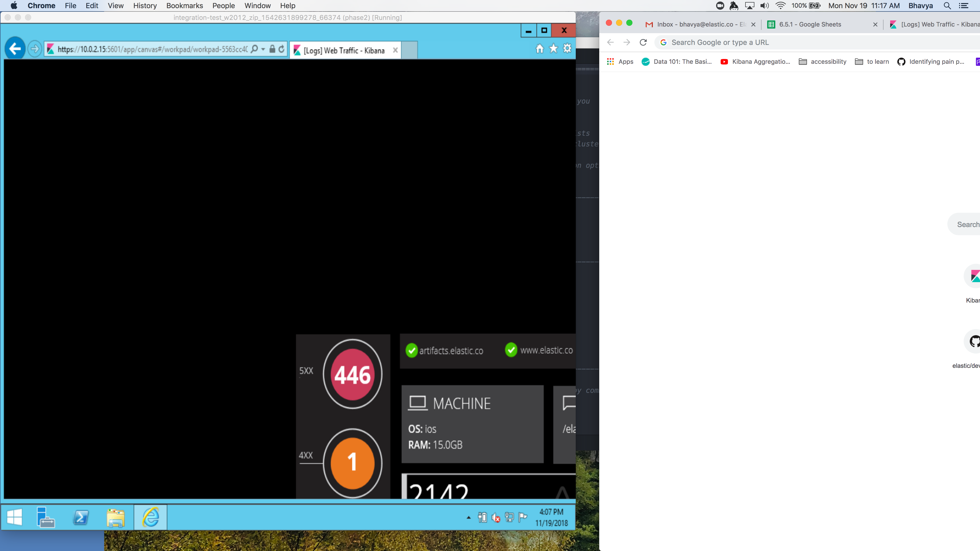Launch PowerShell from Windows taskbar
Viewport: 980px width, 551px height.
point(81,517)
